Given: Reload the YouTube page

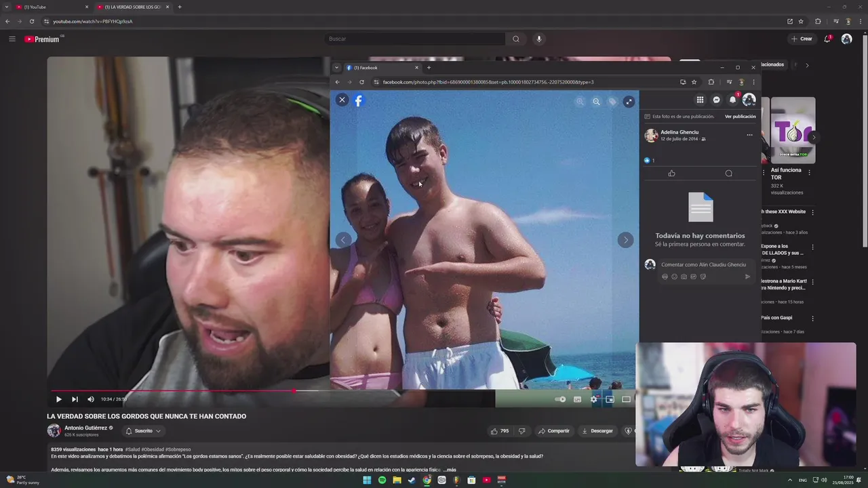Looking at the screenshot, I should (31, 21).
